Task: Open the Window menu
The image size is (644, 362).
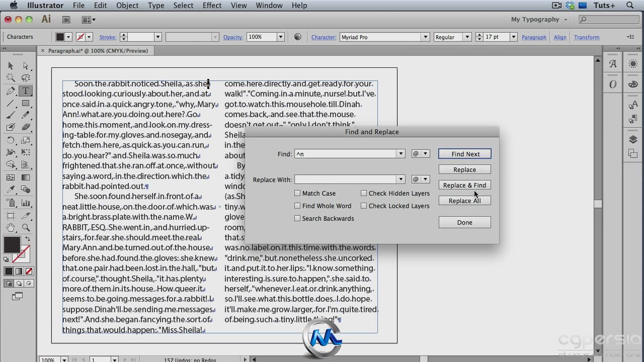Action: [269, 6]
